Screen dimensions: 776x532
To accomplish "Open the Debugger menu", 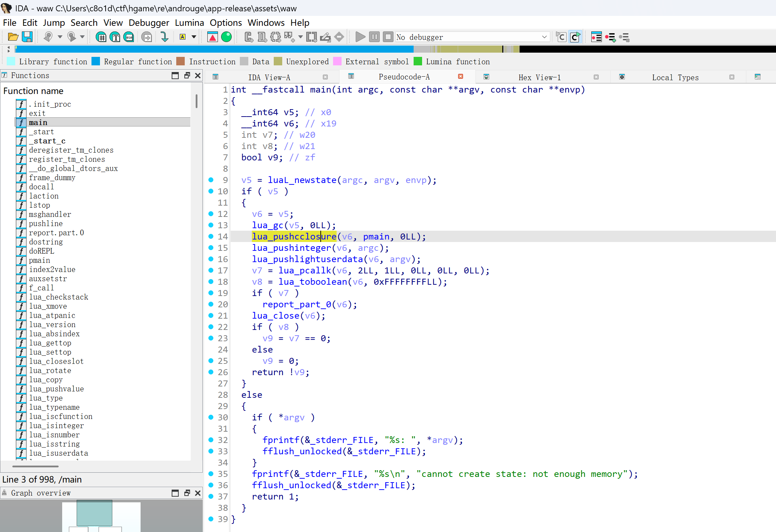I will coord(149,23).
